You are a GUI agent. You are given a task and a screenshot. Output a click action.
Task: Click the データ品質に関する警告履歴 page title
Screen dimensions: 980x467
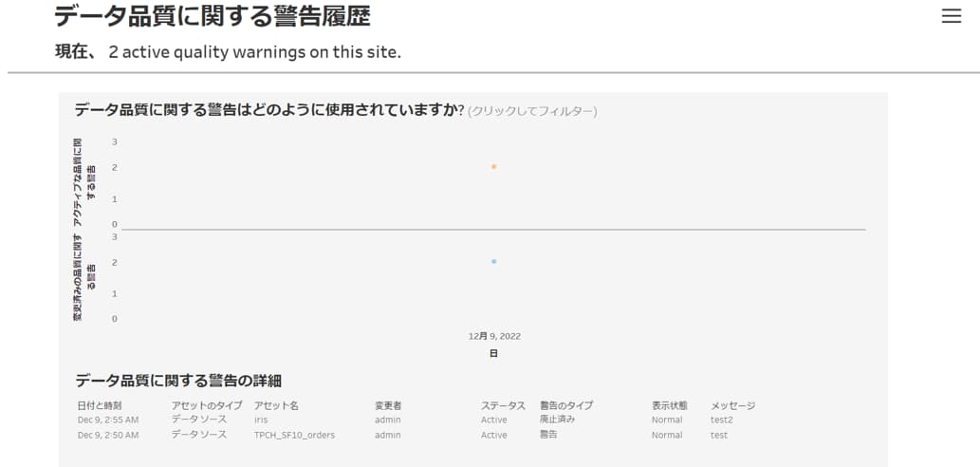click(x=213, y=16)
